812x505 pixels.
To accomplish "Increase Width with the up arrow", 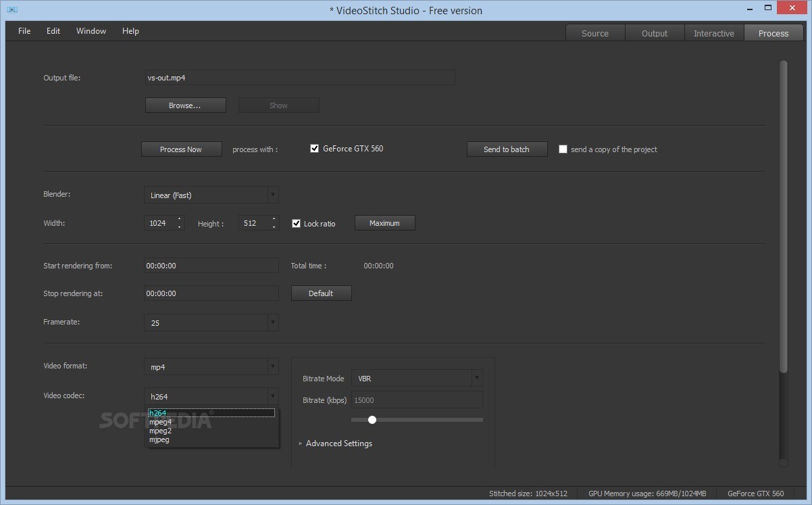I will (x=179, y=219).
